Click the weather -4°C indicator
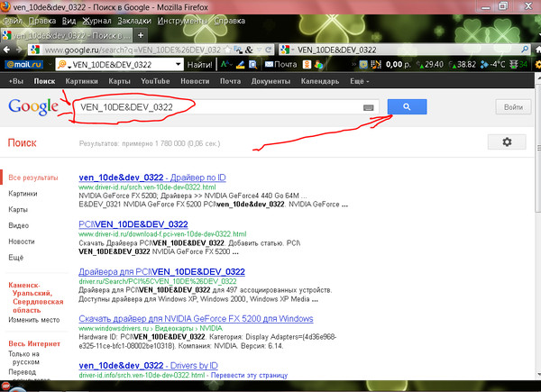This screenshot has height=392, width=541. [x=493, y=65]
